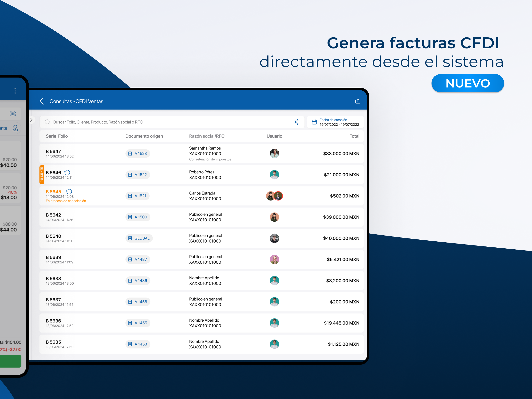The width and height of the screenshot is (532, 399).
Task: Tap the $18.00 product card on left device
Action: click(x=11, y=188)
